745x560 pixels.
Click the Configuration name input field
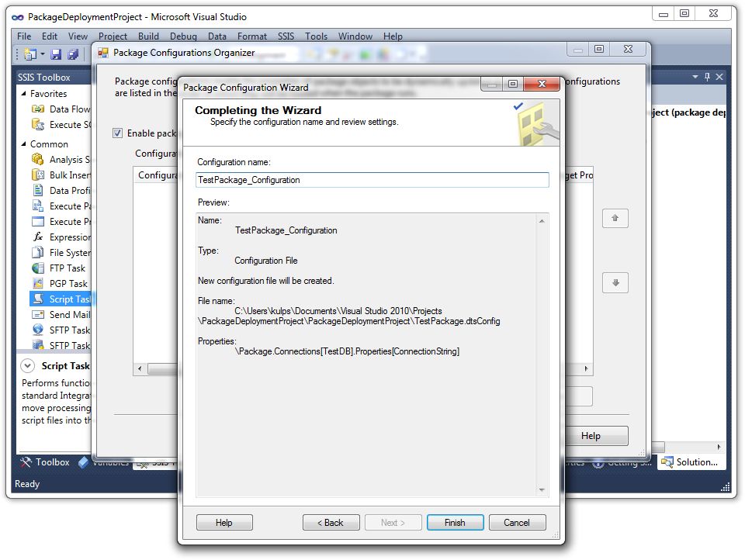tap(372, 180)
